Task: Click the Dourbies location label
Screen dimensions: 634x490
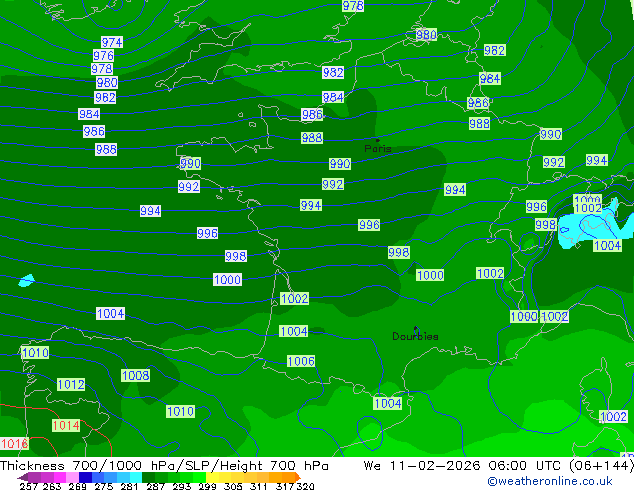Action: [415, 336]
